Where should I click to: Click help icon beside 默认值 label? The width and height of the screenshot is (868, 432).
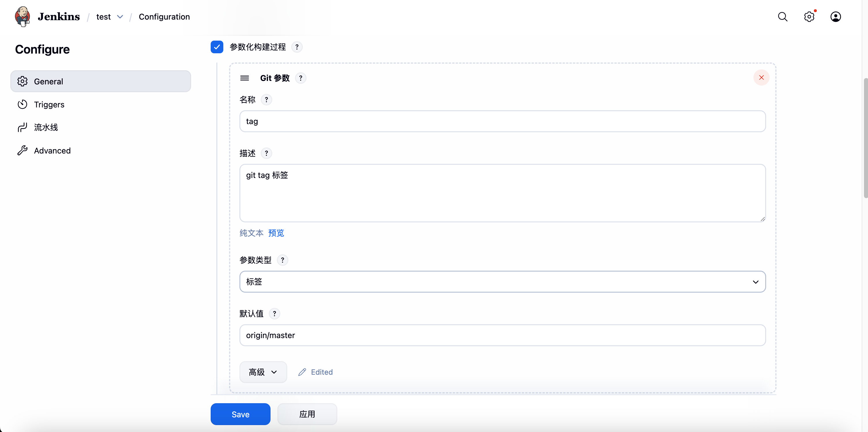274,314
